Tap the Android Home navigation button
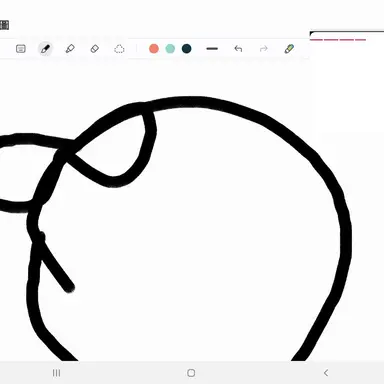The image size is (384, 384). [191, 373]
